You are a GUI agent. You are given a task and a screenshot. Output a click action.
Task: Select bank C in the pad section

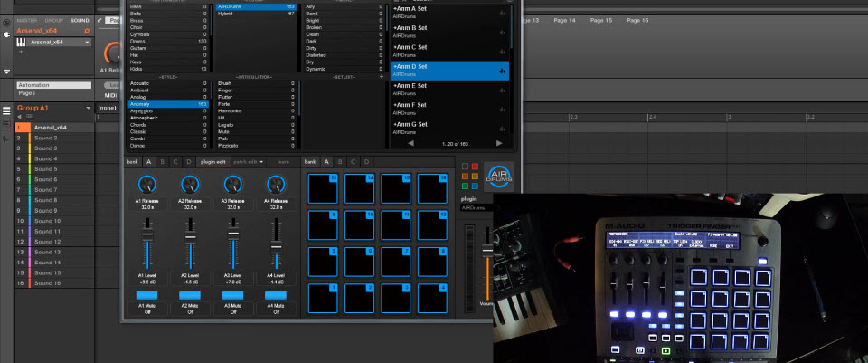click(353, 162)
